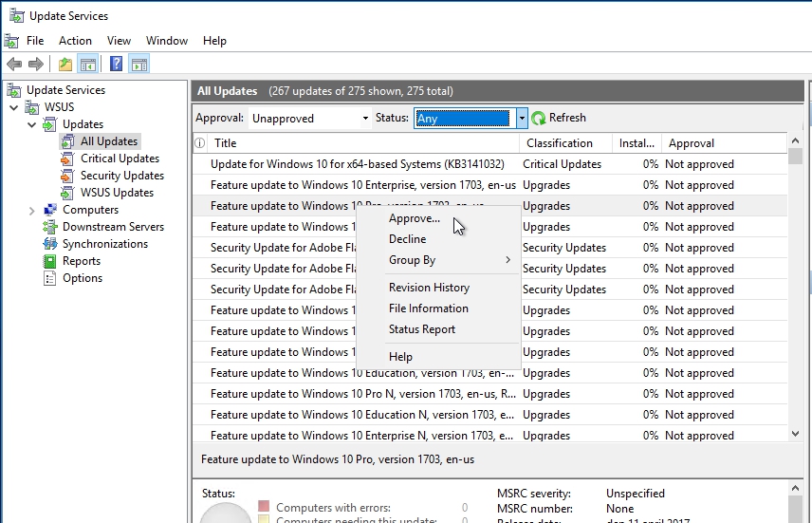Click the Back arrow toolbar icon
Viewport: 812px width, 523px height.
pos(13,65)
